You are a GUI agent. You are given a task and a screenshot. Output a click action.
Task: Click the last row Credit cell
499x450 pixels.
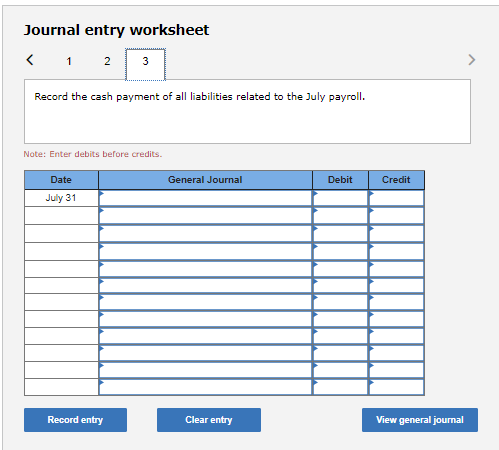pos(396,387)
